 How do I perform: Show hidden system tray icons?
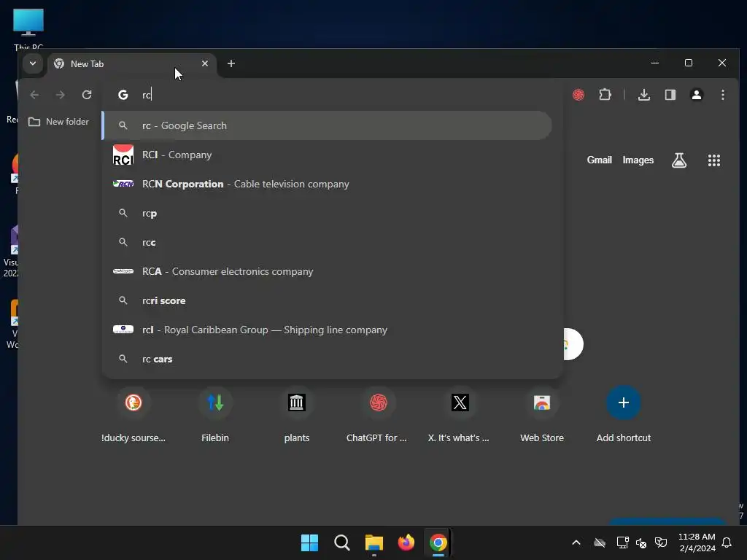[x=576, y=542]
